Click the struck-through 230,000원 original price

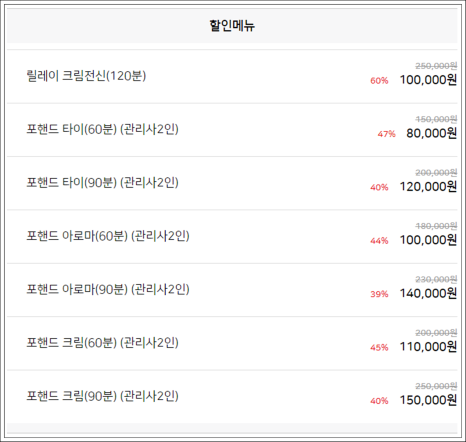[x=436, y=279]
